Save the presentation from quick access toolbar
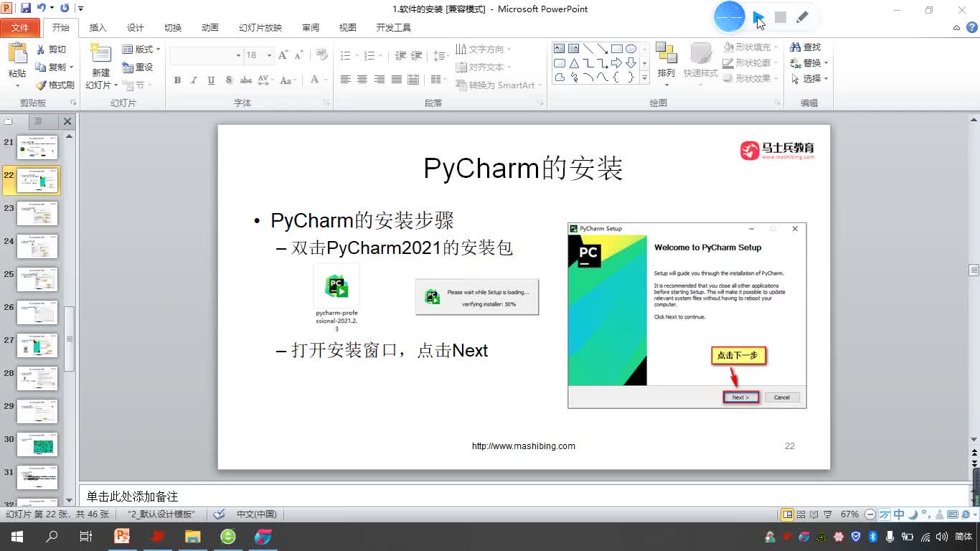 (26, 9)
